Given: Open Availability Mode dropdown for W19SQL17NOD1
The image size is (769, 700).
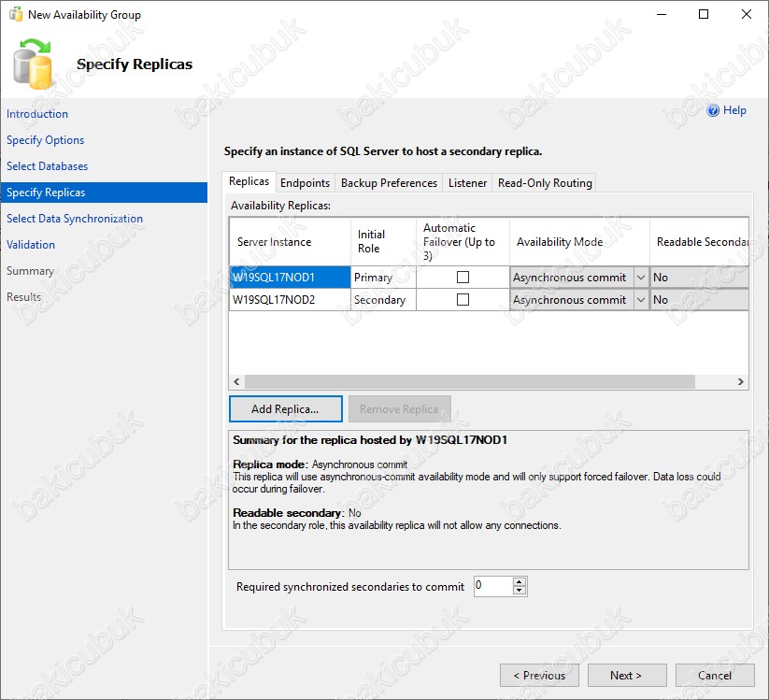Looking at the screenshot, I should coord(640,278).
